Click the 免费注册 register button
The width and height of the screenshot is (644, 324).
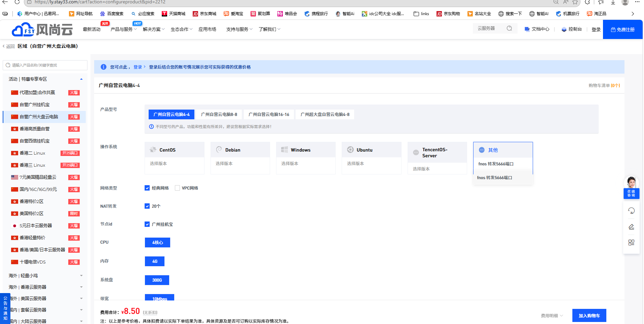[622, 30]
